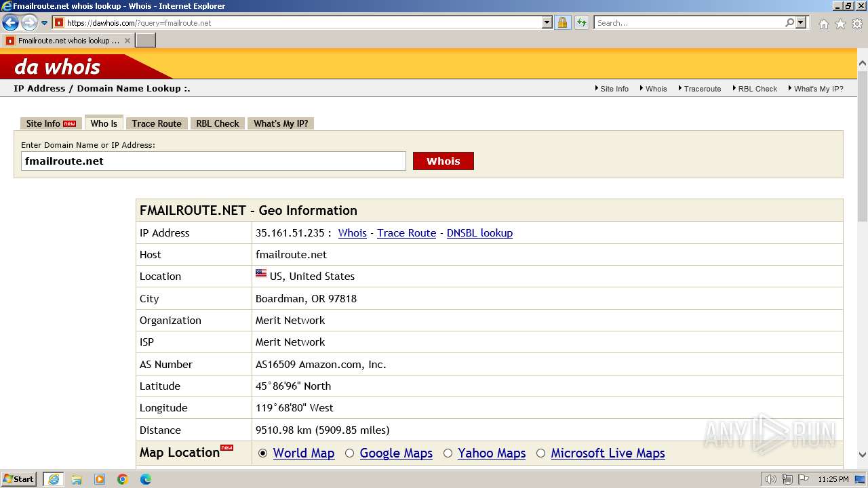Click the volume speaker tray icon
The image size is (868, 488).
point(771,479)
